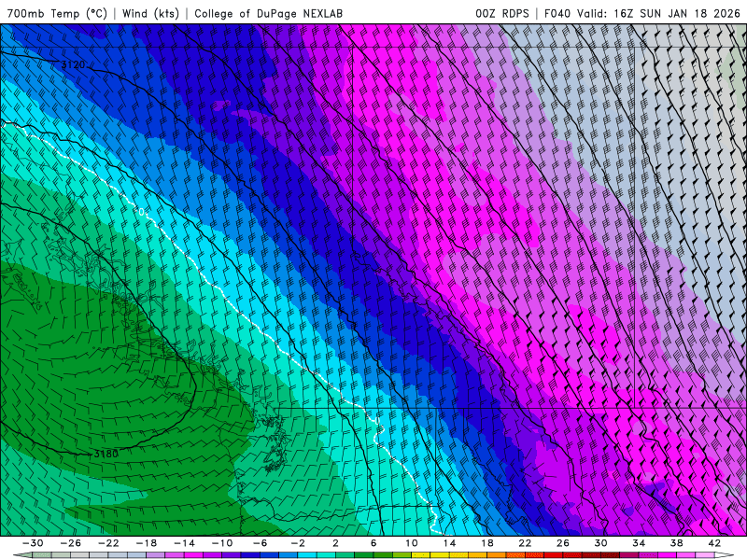This screenshot has height=560, width=747.
Task: Click the "700mb Temp (°C)" title text
Action: point(57,13)
